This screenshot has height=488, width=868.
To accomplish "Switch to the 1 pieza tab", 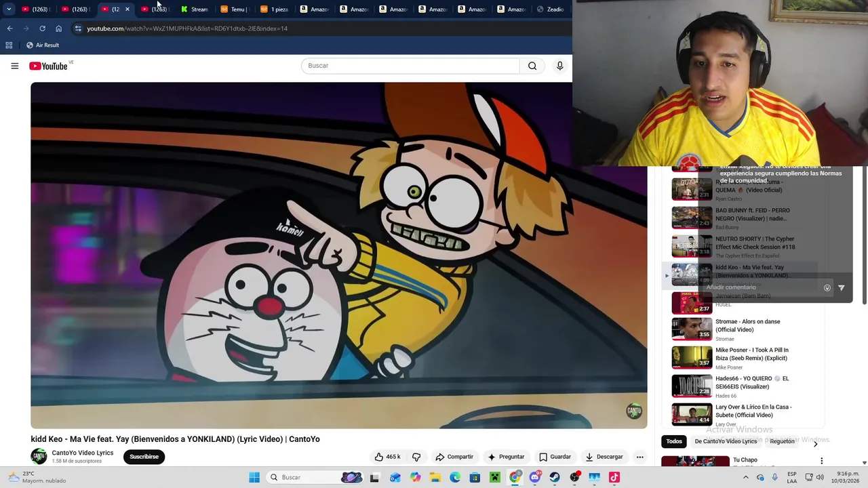I will pos(274,9).
